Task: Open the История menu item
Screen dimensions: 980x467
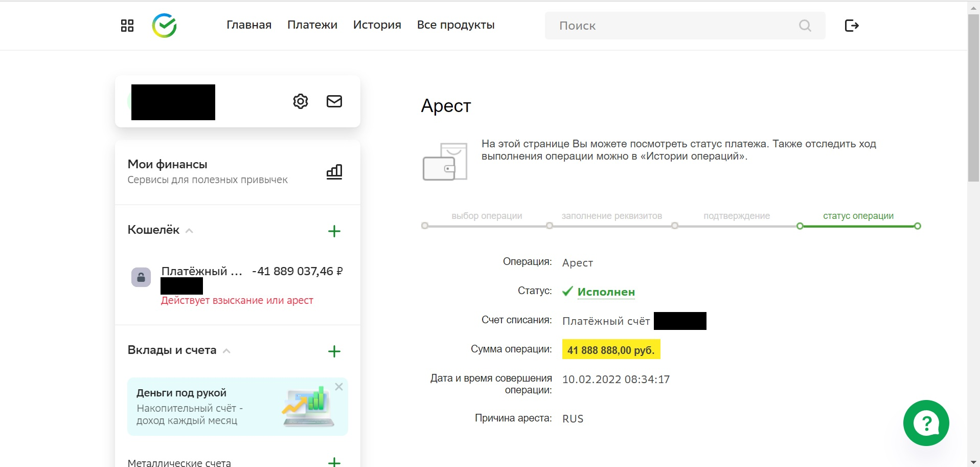Action: point(377,25)
